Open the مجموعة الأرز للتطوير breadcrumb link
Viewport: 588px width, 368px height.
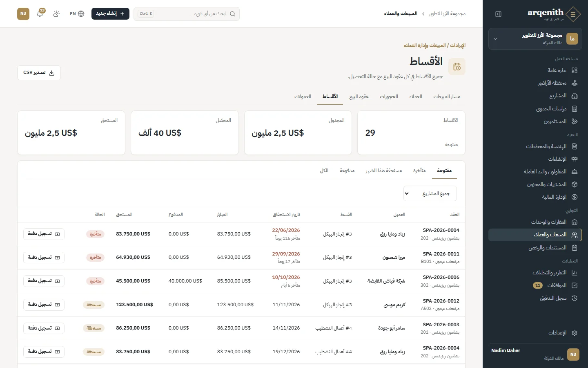point(447,13)
